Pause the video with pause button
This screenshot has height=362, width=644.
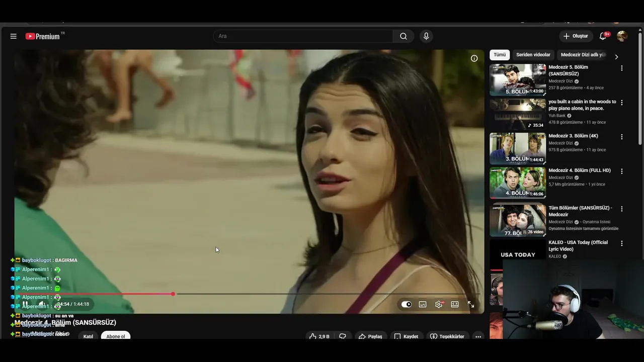click(25, 304)
